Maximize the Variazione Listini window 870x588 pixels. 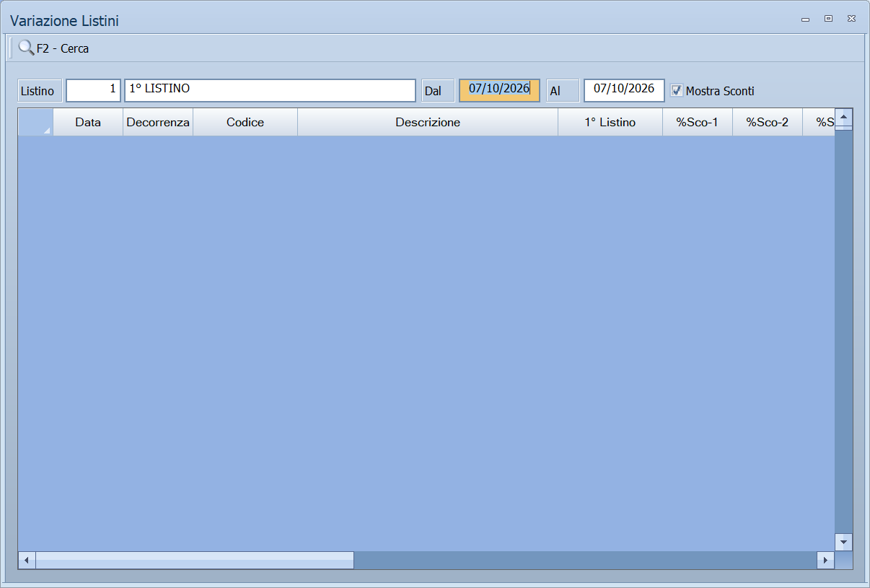[x=828, y=19]
